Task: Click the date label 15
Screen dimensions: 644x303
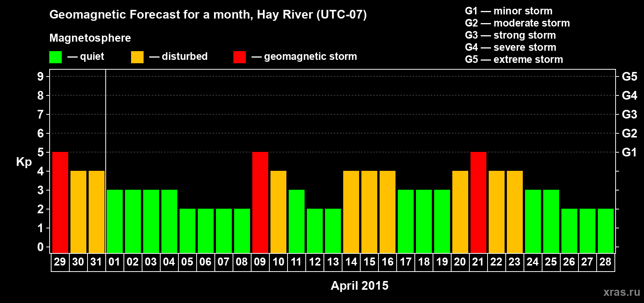Action: tap(369, 262)
